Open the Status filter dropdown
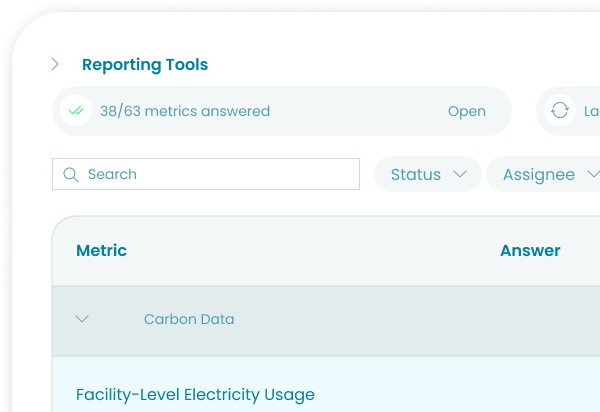Screen dimensions: 600x412 click(428, 174)
